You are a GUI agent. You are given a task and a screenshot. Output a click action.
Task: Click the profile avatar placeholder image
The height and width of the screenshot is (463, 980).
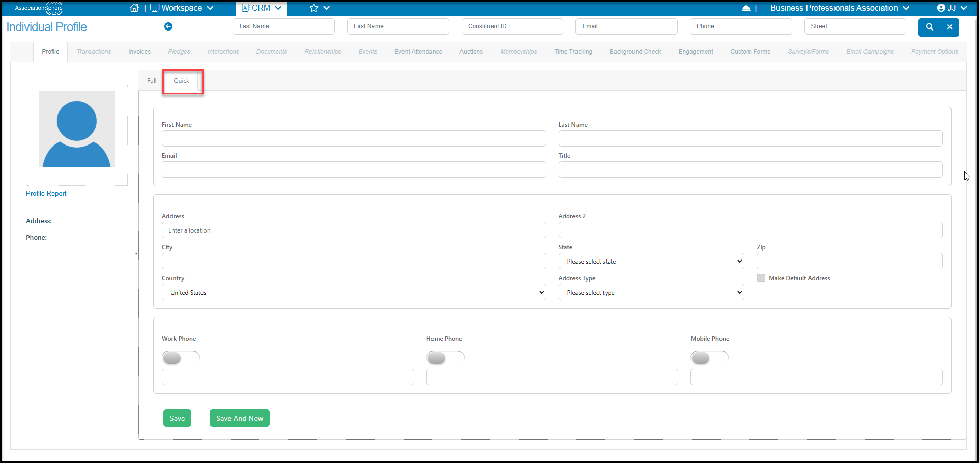[77, 129]
